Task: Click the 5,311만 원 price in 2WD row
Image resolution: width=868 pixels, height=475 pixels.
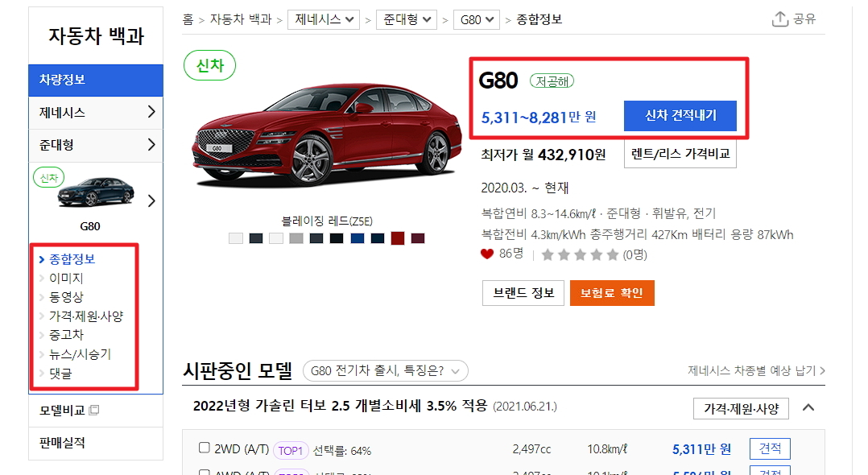Action: click(701, 449)
